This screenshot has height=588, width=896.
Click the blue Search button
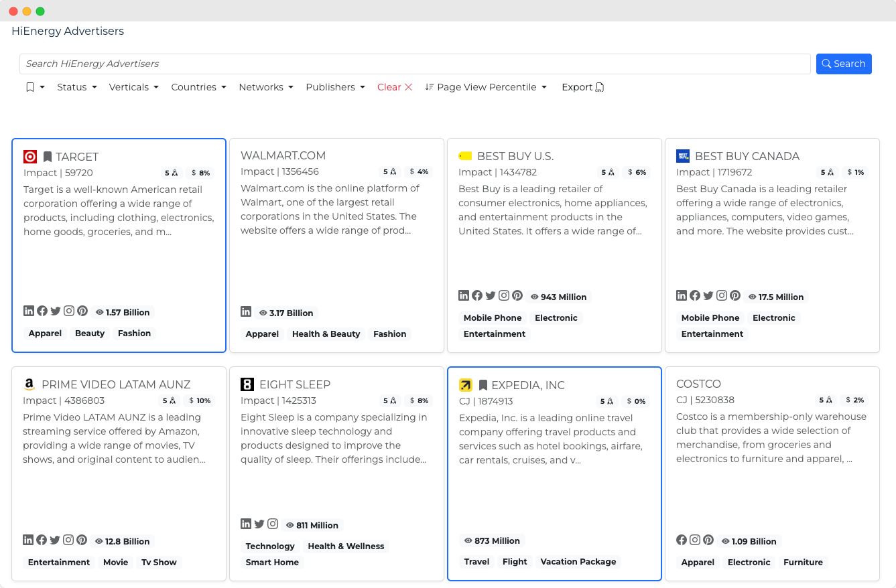[x=844, y=64]
